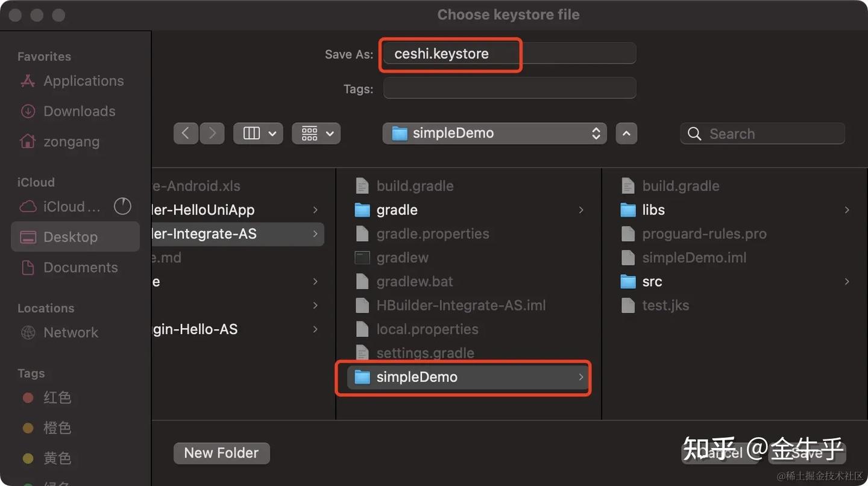Open the zongang home folder

point(71,142)
